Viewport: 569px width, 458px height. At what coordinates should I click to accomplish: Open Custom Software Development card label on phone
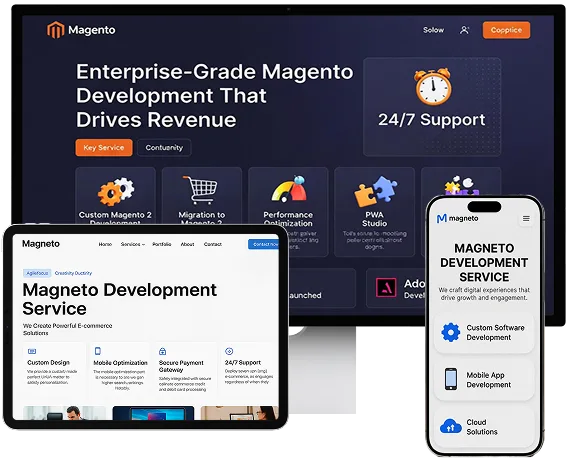click(x=495, y=332)
